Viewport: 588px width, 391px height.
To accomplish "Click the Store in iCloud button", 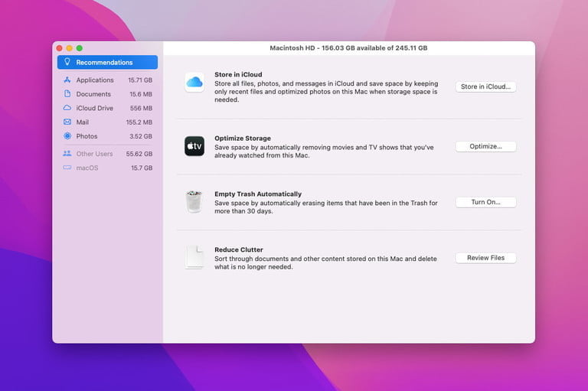I will pos(485,86).
